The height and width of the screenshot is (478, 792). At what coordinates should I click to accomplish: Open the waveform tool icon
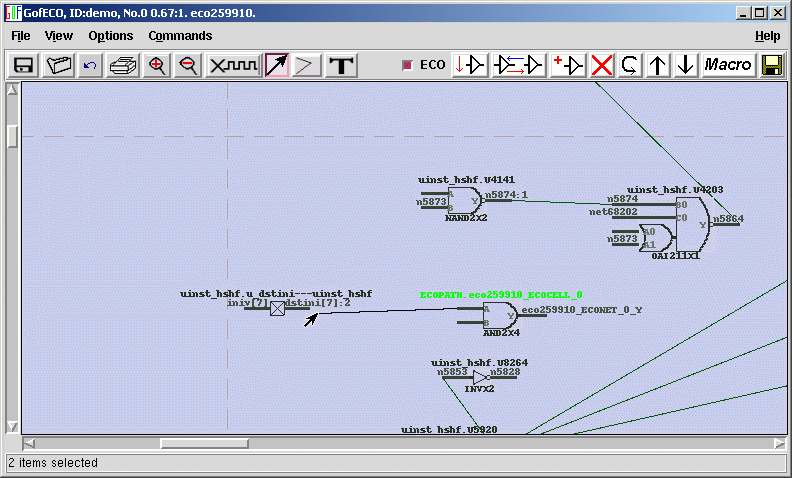pos(233,65)
